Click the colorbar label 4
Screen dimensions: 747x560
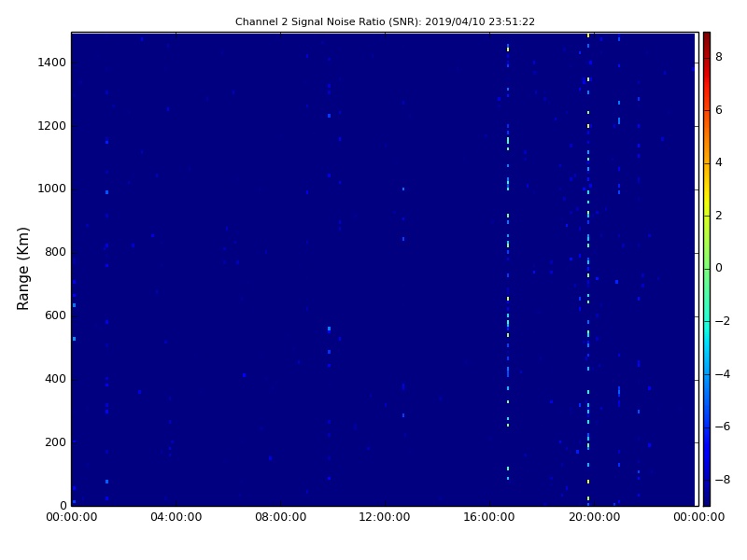pos(719,162)
